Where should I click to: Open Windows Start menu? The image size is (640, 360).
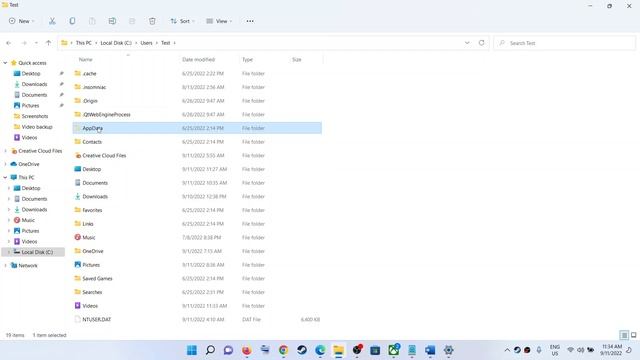tap(192, 350)
